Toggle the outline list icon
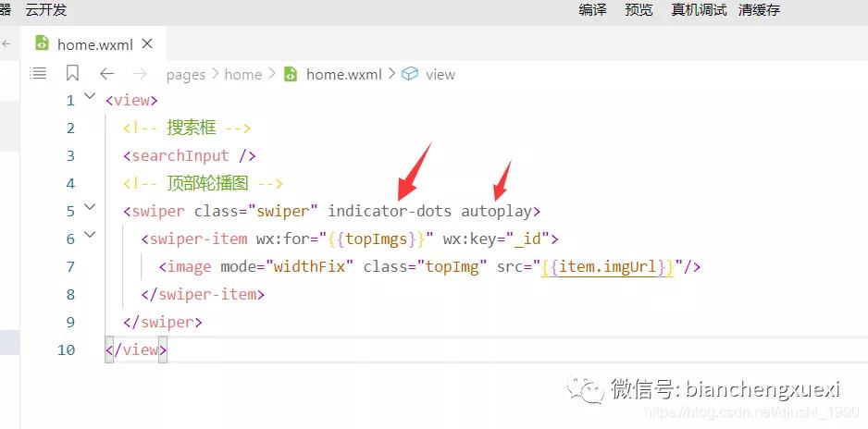The width and height of the screenshot is (868, 429). tap(38, 73)
